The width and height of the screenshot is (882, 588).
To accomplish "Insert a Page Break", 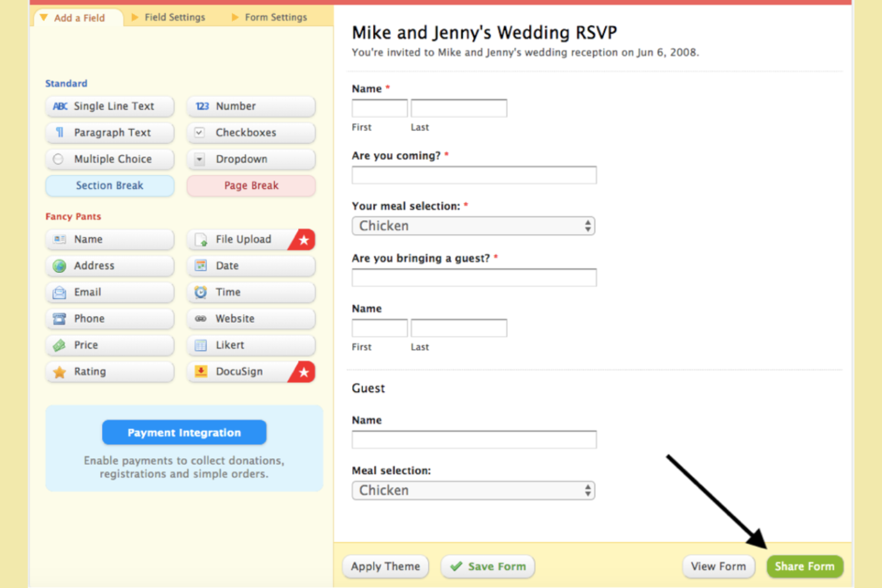I will coord(251,186).
